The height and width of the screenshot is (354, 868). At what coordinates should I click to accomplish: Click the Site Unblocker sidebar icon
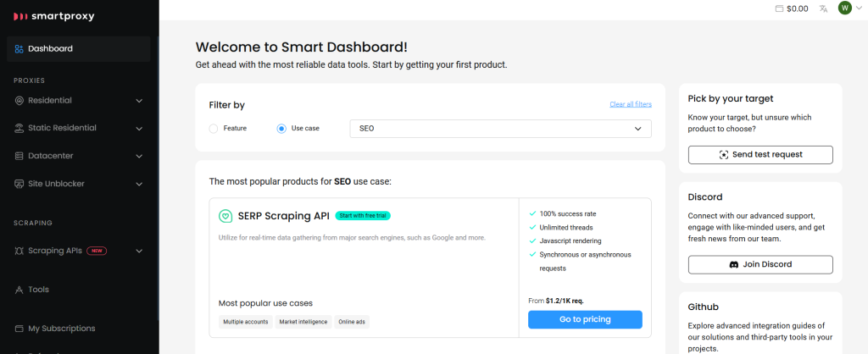click(19, 184)
